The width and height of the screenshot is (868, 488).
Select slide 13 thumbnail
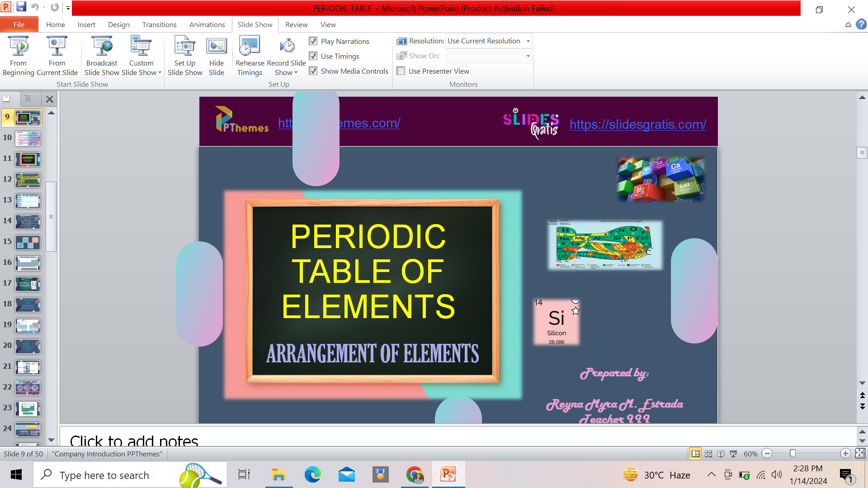coord(28,200)
